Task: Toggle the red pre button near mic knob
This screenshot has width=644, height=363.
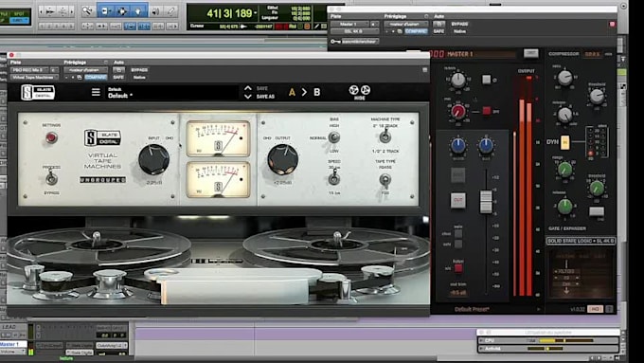Action: tap(486, 111)
